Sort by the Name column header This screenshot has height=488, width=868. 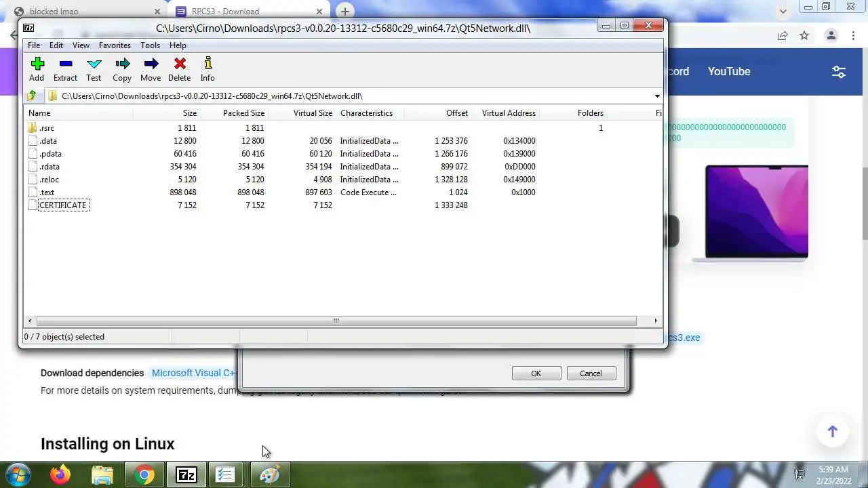pos(79,113)
